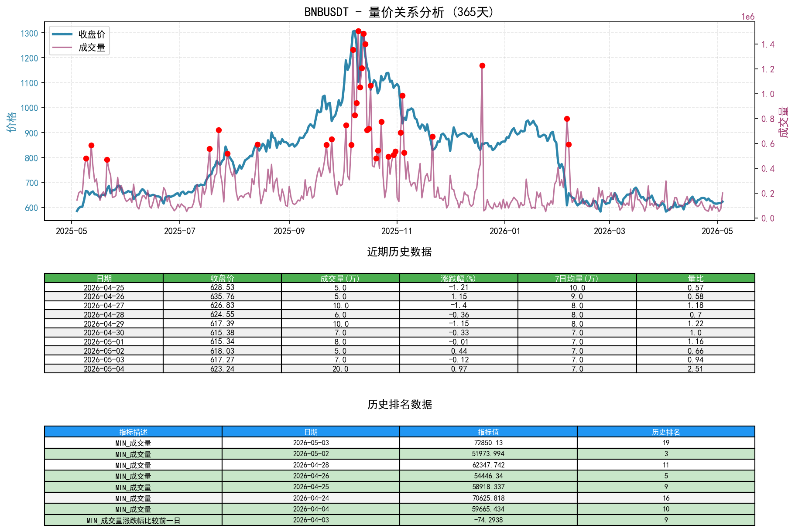Click the 1000 price axis tick label
Image resolution: width=795 pixels, height=532 pixels.
coord(29,108)
